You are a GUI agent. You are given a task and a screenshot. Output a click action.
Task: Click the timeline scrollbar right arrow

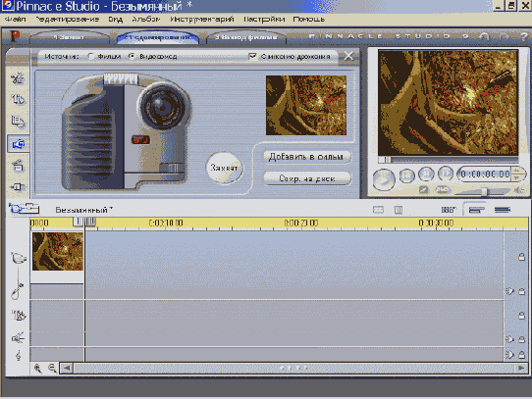coord(521,369)
